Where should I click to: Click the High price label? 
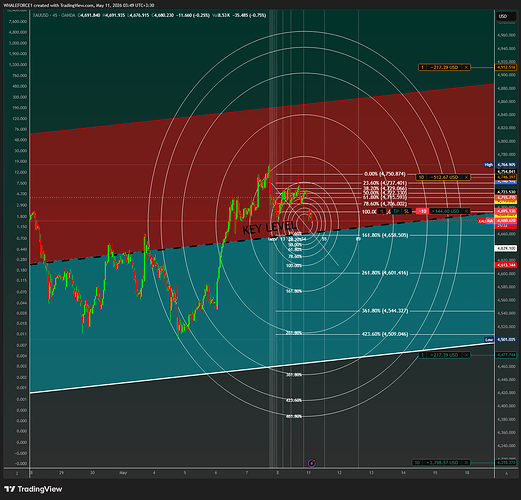[x=489, y=165]
